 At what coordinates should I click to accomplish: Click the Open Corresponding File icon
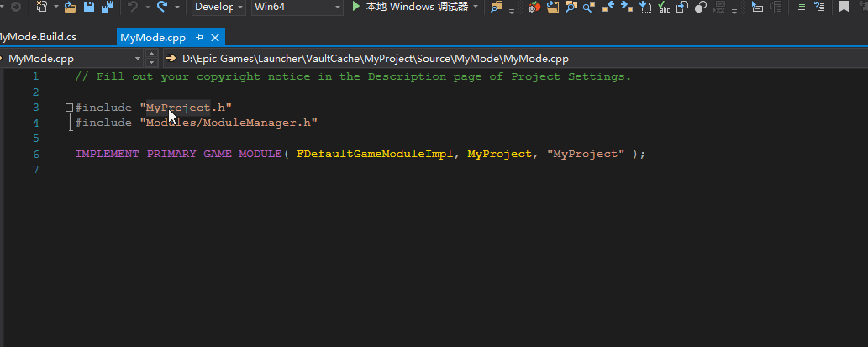pos(552,7)
